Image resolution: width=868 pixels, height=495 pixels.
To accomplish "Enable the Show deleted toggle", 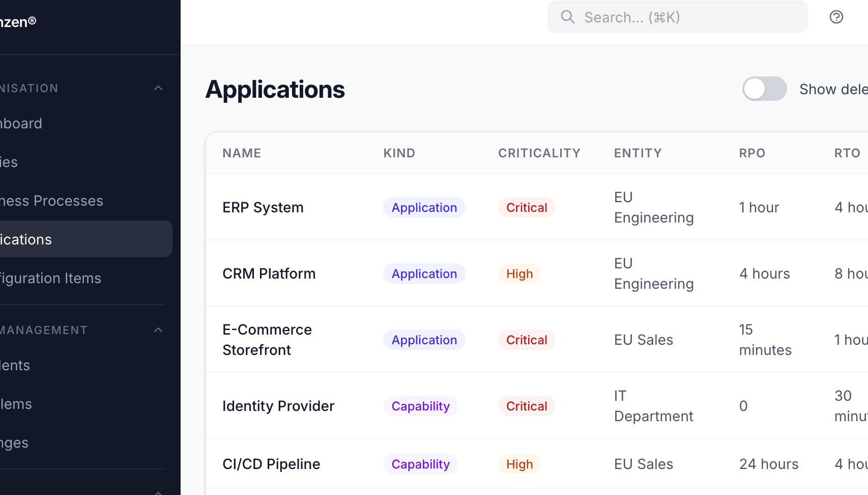I will [x=764, y=89].
